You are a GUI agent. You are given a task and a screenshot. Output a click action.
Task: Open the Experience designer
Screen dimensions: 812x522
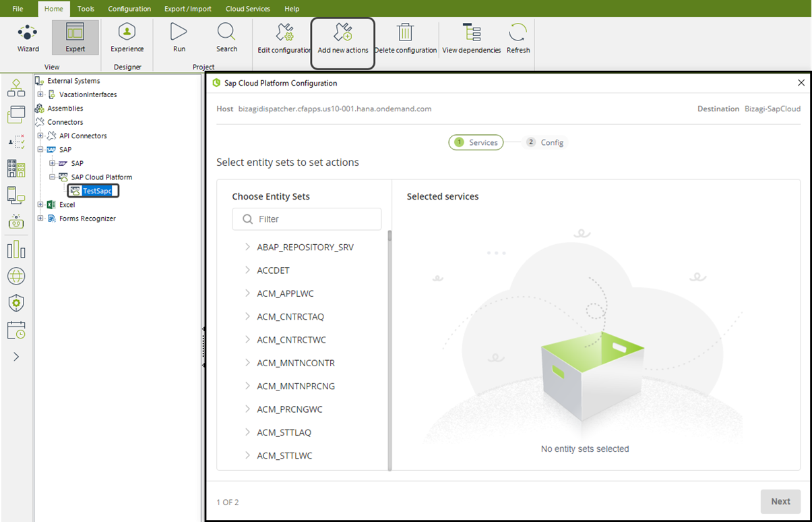pyautogui.click(x=127, y=38)
